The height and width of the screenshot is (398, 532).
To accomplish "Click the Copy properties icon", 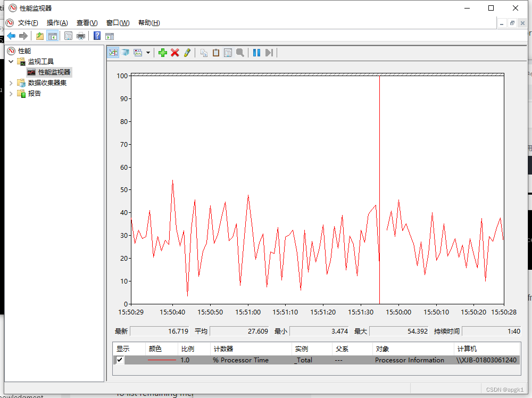I will pyautogui.click(x=204, y=53).
